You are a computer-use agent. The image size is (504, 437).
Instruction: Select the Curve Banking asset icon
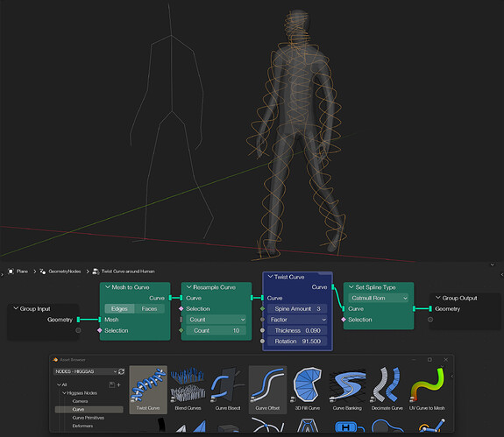coord(347,385)
